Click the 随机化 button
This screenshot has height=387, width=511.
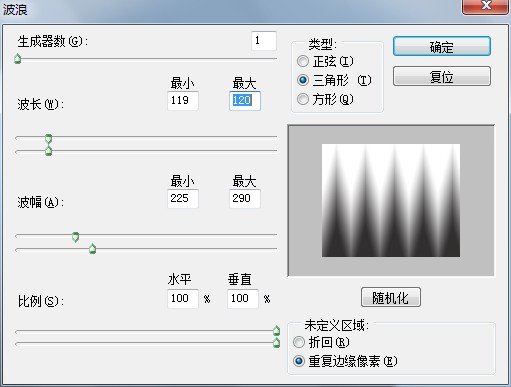click(391, 297)
